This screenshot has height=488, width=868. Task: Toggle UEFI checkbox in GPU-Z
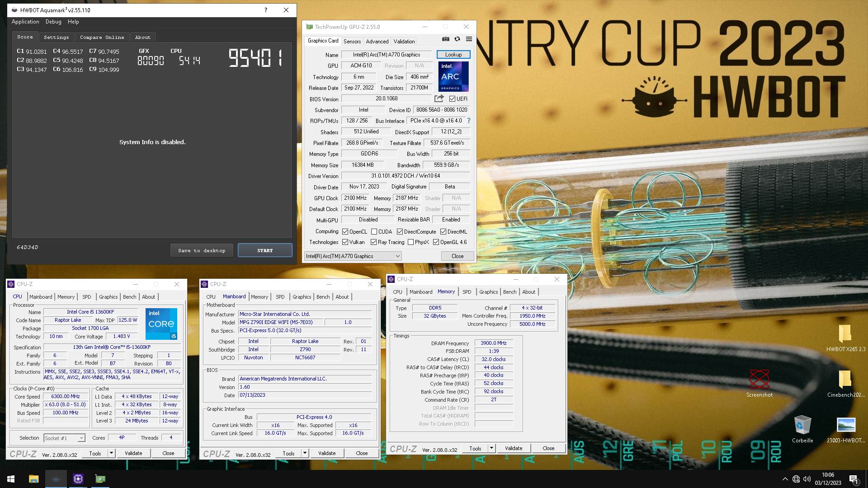click(x=452, y=99)
